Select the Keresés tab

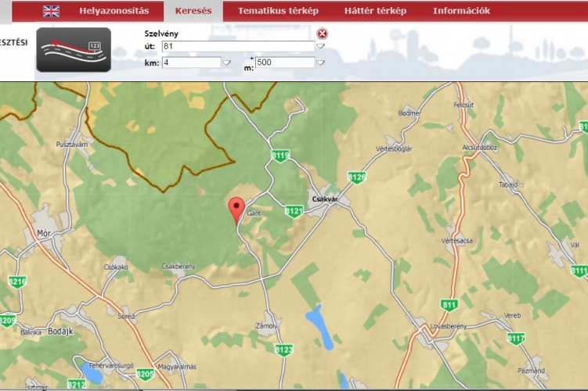(193, 11)
